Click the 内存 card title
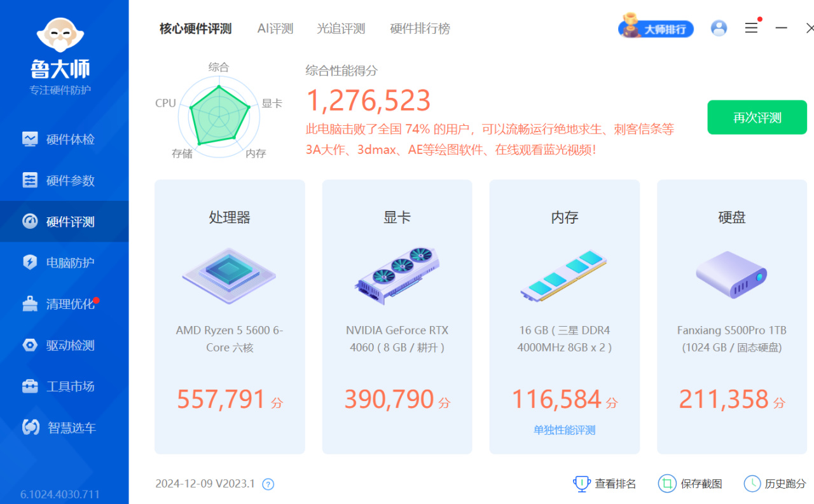This screenshot has height=504, width=814. pyautogui.click(x=564, y=217)
